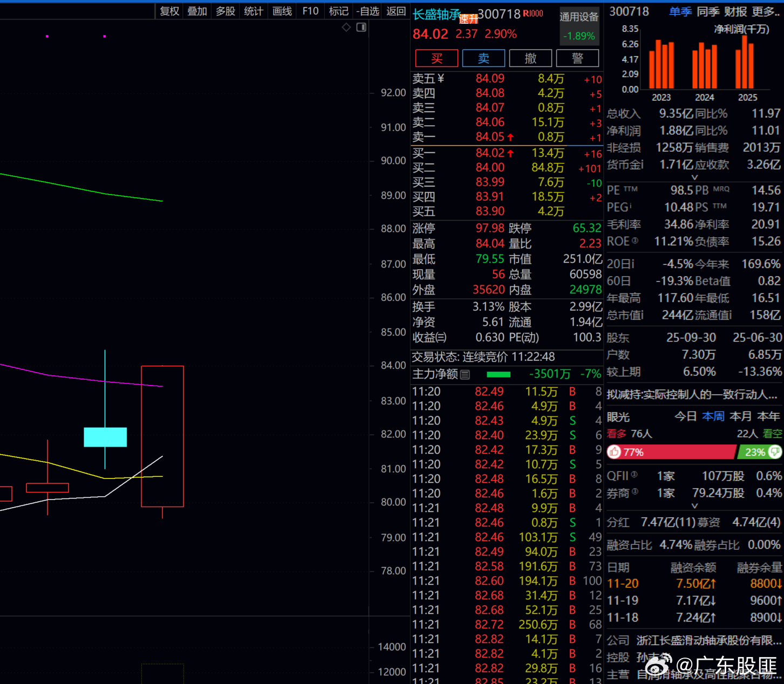
Task: Open the 复权 menu item
Action: pyautogui.click(x=169, y=11)
